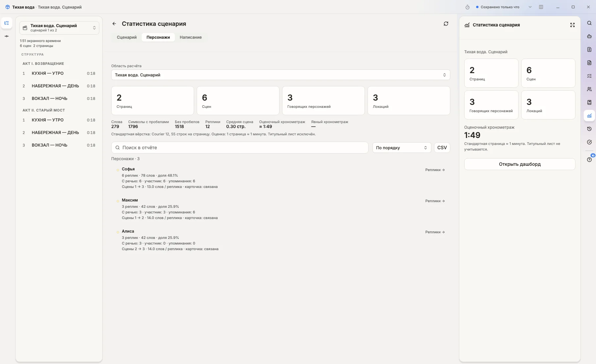Screen dimensions: 596x364
Task: Expand the save status chevron
Action: (530, 7)
